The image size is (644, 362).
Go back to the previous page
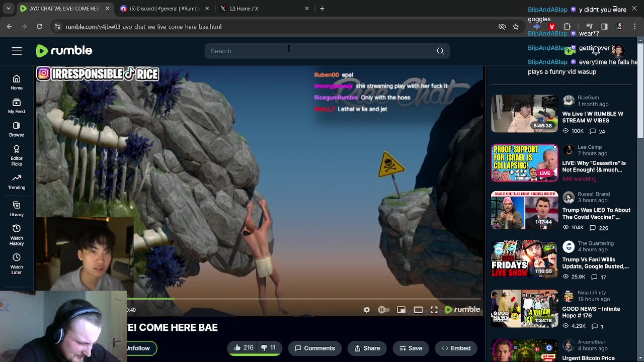10,27
